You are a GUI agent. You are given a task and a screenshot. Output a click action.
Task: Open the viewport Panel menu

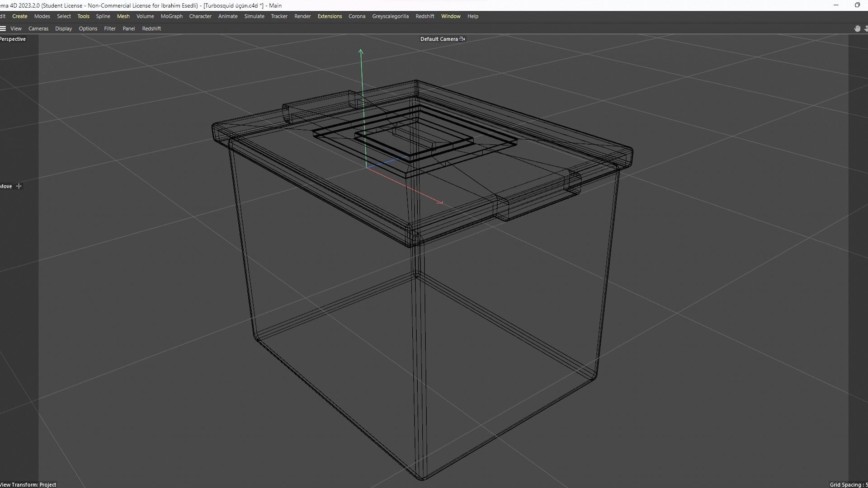tap(128, 28)
